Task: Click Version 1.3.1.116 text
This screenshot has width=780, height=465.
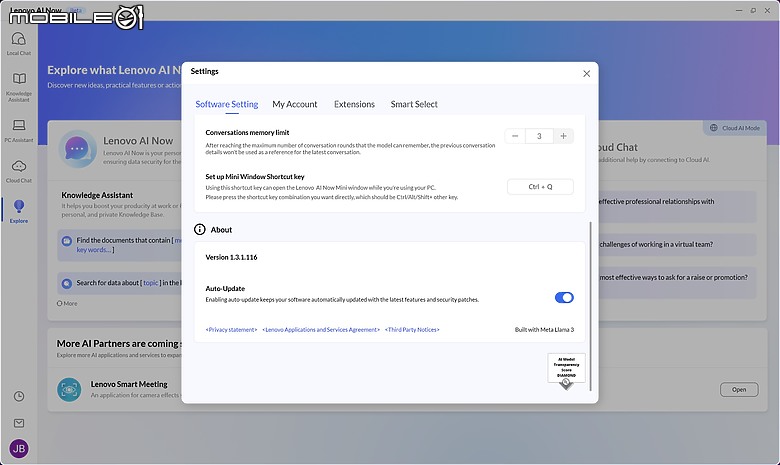Action: [231, 257]
